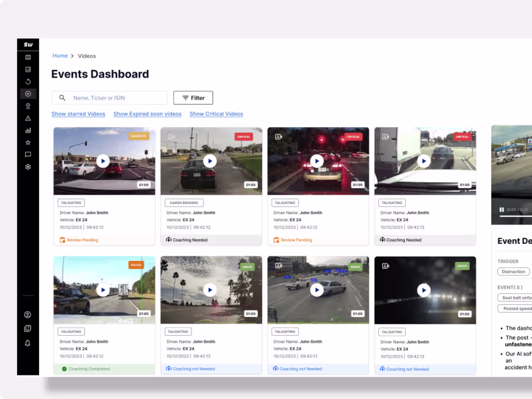This screenshot has width=532, height=399.
Task: Open the location tracking sidebar icon
Action: tap(28, 105)
